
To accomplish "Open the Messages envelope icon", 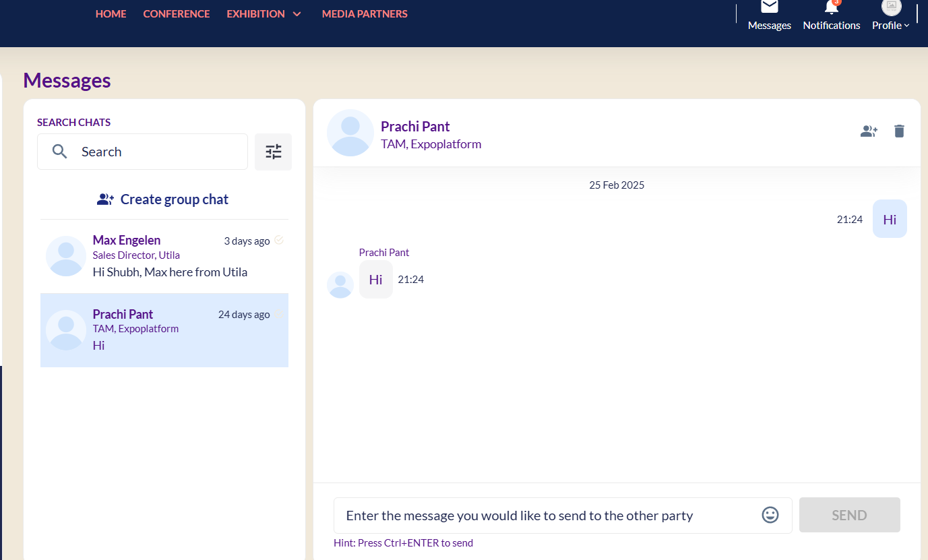I will 769,7.
